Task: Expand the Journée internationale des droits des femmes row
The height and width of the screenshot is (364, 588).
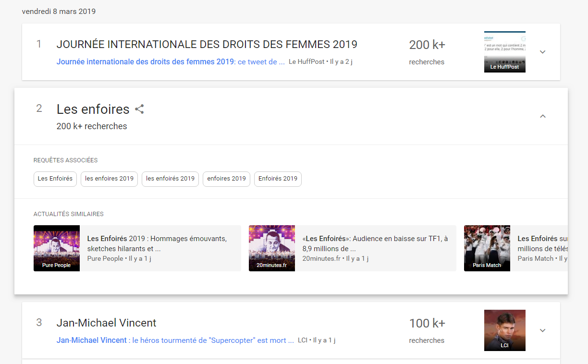Action: point(543,52)
